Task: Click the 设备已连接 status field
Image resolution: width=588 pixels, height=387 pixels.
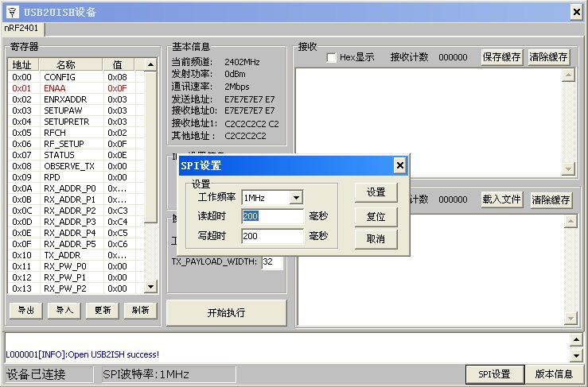Action: click(49, 374)
